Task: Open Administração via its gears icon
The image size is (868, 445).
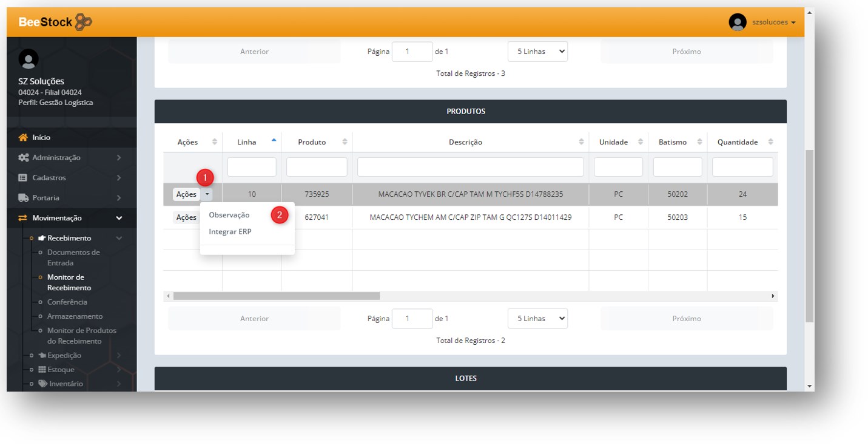Action: coord(23,158)
